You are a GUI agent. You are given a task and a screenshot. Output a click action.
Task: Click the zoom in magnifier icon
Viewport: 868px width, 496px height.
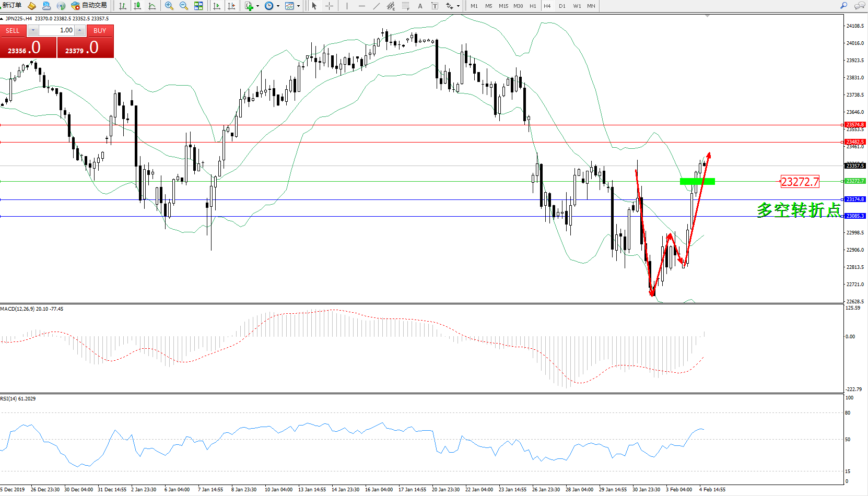[x=169, y=6]
